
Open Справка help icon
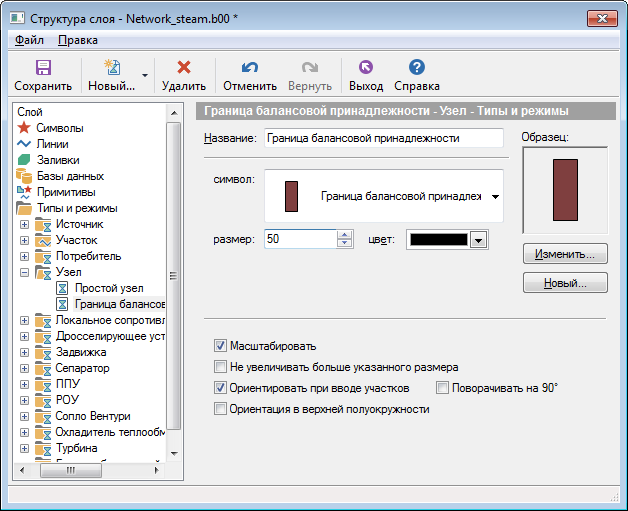pyautogui.click(x=417, y=67)
